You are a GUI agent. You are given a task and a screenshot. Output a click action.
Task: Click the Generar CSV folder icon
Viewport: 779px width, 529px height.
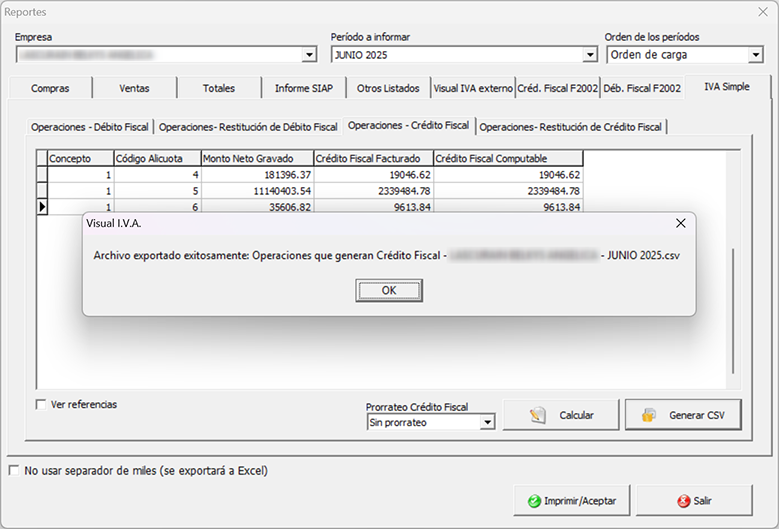(x=649, y=415)
